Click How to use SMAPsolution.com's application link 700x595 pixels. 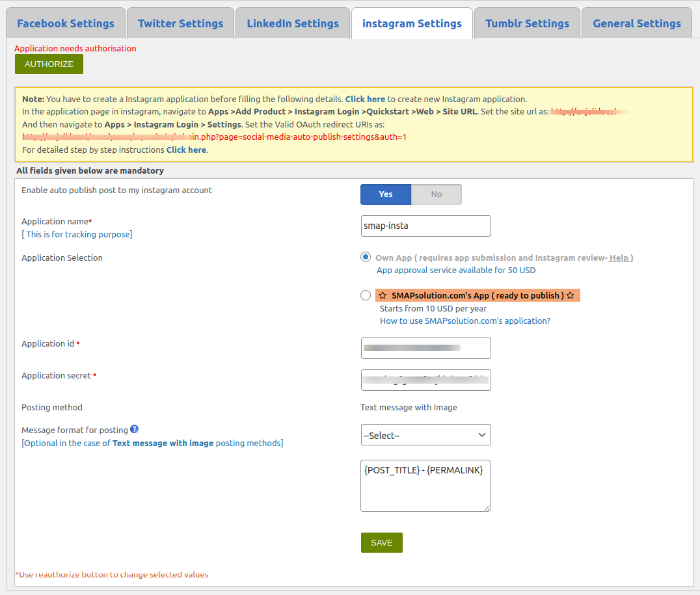click(x=464, y=321)
